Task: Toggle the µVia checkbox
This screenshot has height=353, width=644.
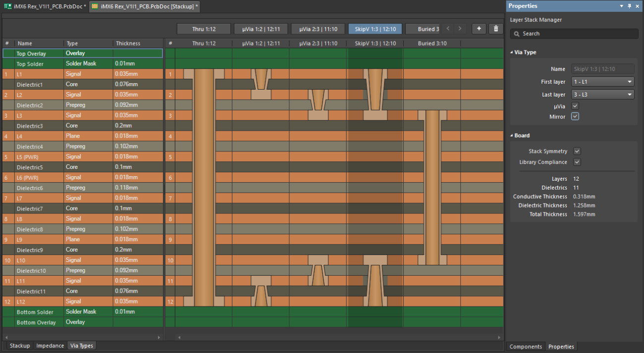Action: (x=575, y=106)
